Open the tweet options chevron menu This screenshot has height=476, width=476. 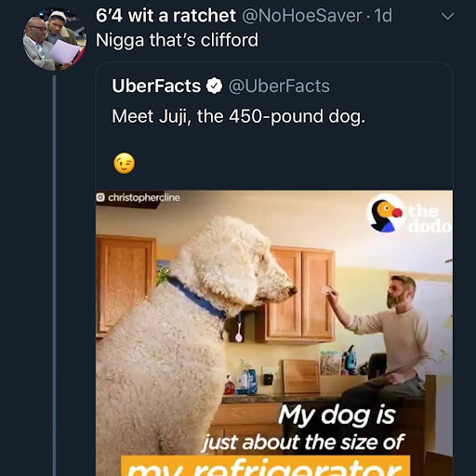pos(447,16)
